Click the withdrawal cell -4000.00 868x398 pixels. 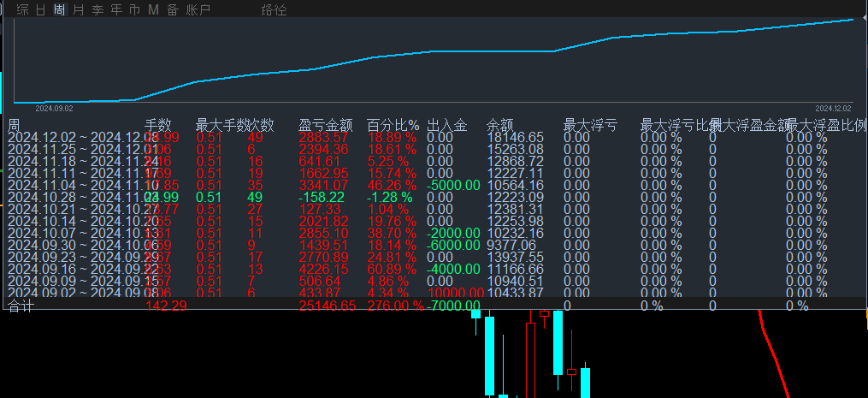(x=454, y=269)
